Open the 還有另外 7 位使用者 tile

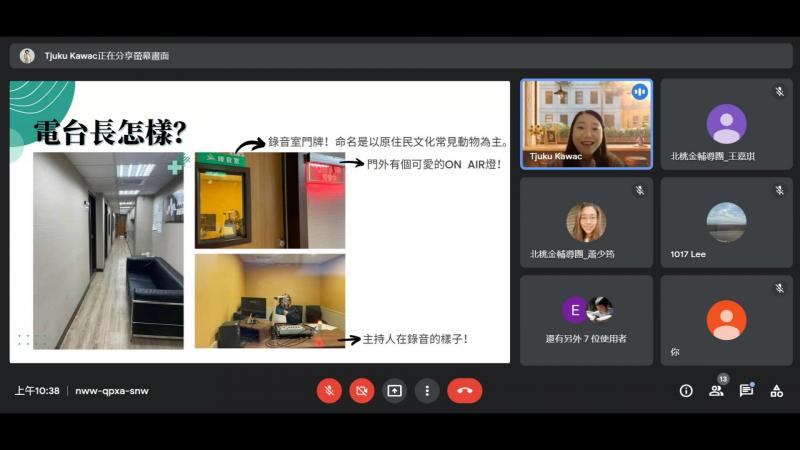tap(586, 320)
